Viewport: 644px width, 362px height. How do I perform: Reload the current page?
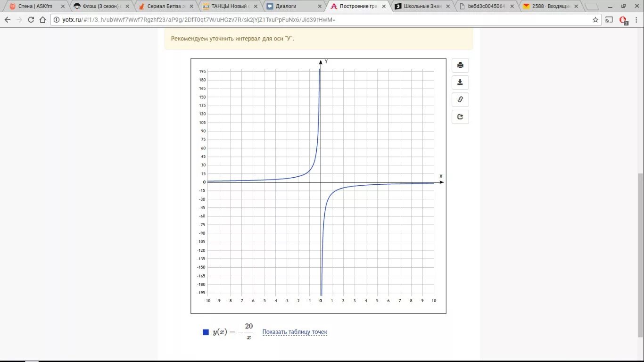[31, 20]
